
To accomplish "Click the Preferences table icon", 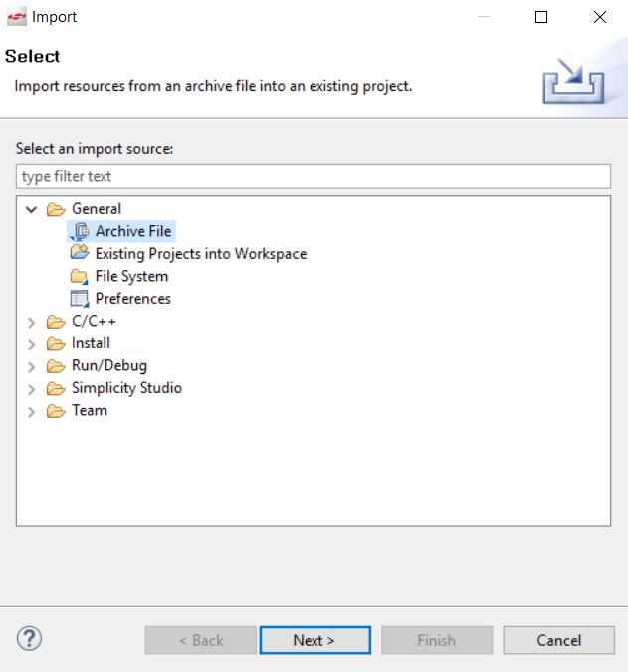I will click(80, 299).
